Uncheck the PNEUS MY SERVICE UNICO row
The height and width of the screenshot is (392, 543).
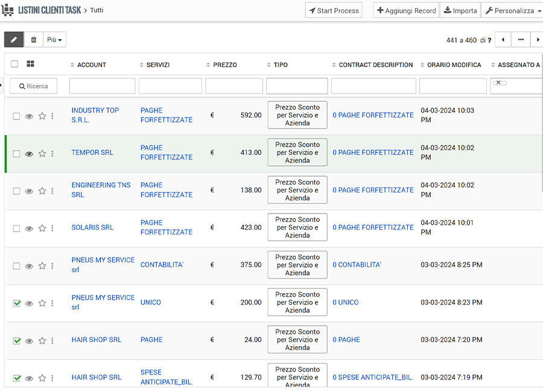point(17,303)
